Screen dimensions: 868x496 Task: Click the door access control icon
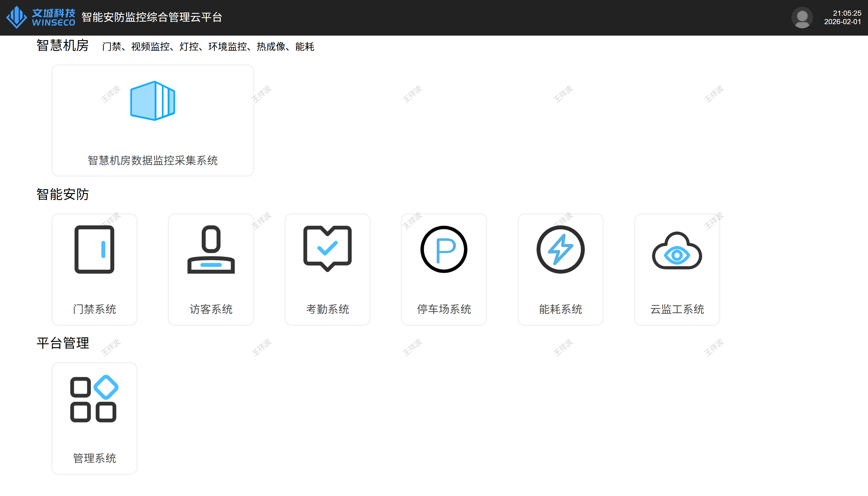tap(94, 250)
